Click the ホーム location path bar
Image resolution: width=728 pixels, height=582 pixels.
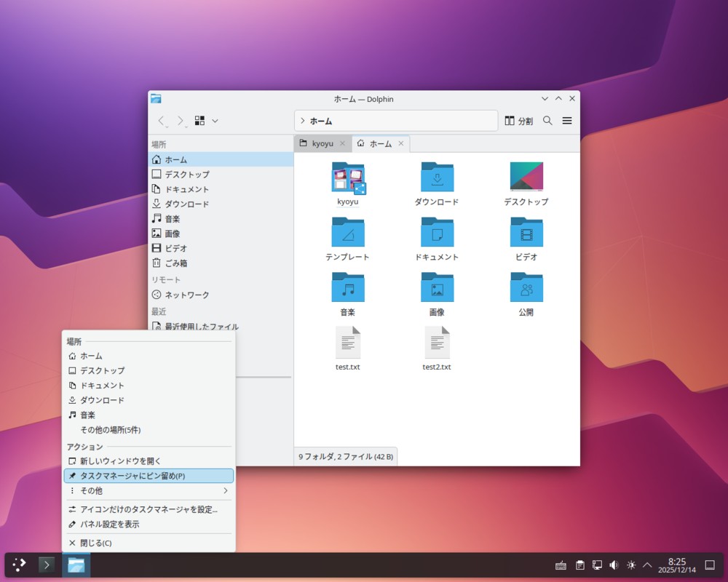pyautogui.click(x=395, y=121)
